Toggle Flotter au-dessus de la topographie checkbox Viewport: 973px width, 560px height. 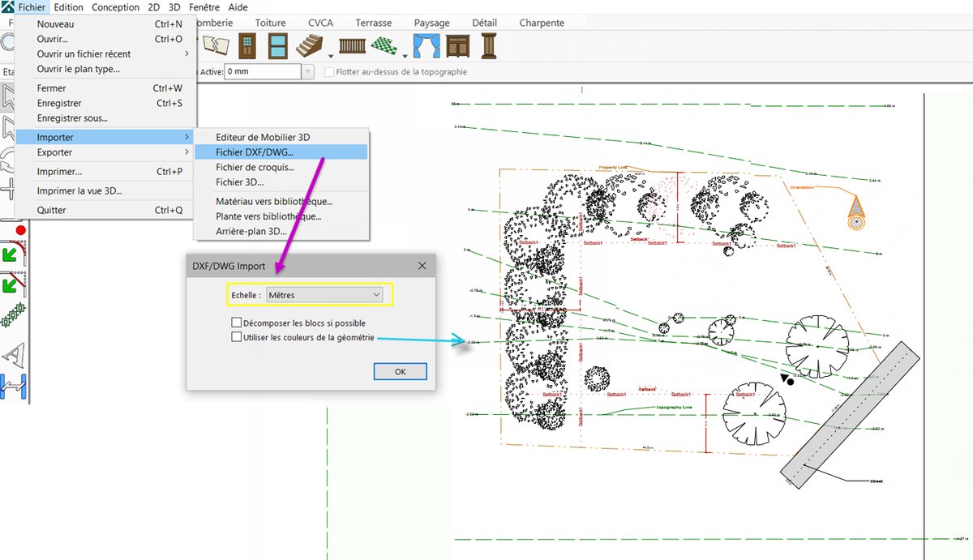coord(330,71)
